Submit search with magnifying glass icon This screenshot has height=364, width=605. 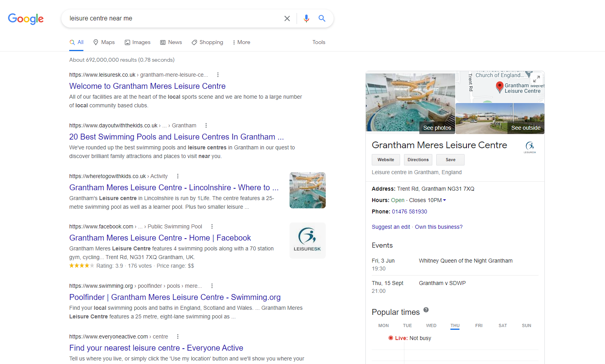click(322, 18)
